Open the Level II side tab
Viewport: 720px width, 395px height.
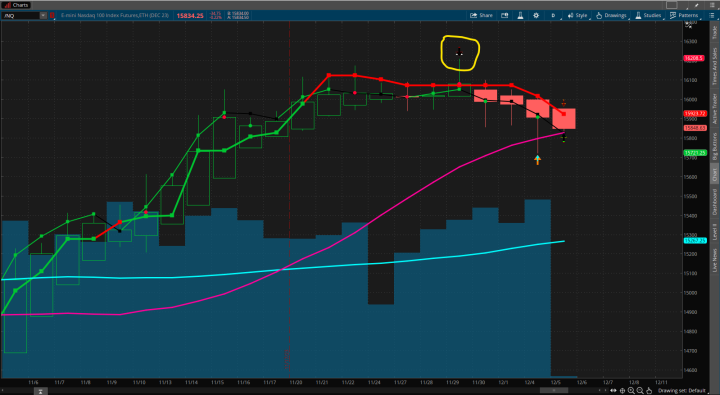tap(714, 232)
